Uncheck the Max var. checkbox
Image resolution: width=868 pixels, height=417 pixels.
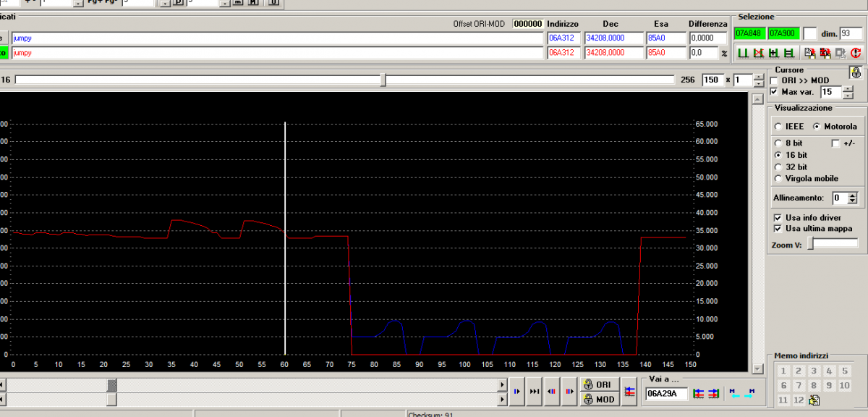775,92
